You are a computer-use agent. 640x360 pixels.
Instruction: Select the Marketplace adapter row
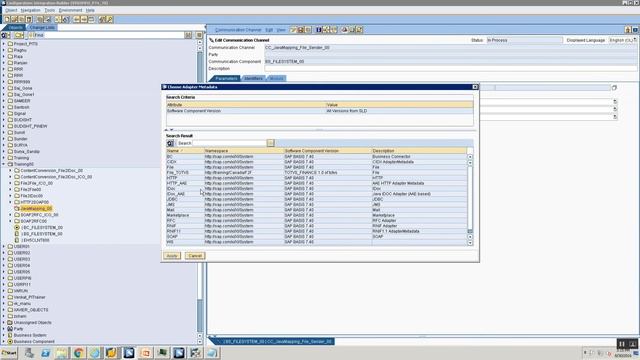(x=316, y=215)
